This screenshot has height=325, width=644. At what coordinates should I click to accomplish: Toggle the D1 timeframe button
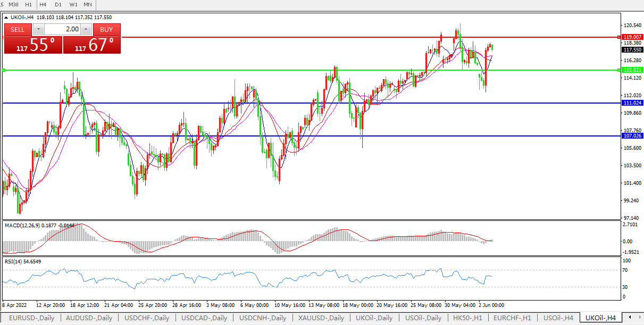tap(58, 4)
